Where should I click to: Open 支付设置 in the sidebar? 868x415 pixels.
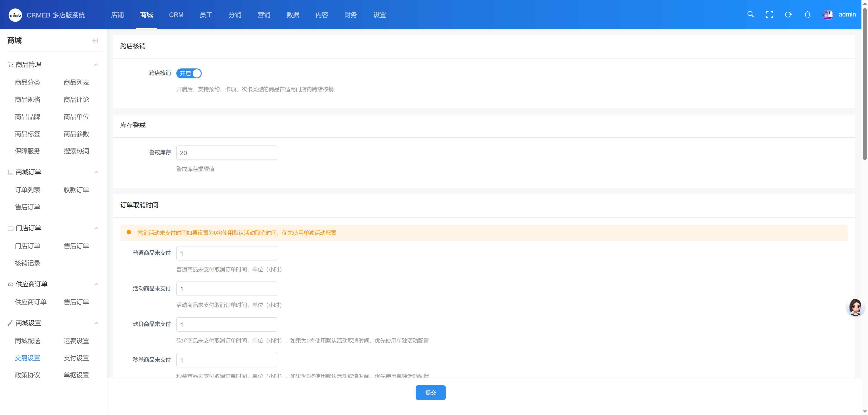pos(76,358)
